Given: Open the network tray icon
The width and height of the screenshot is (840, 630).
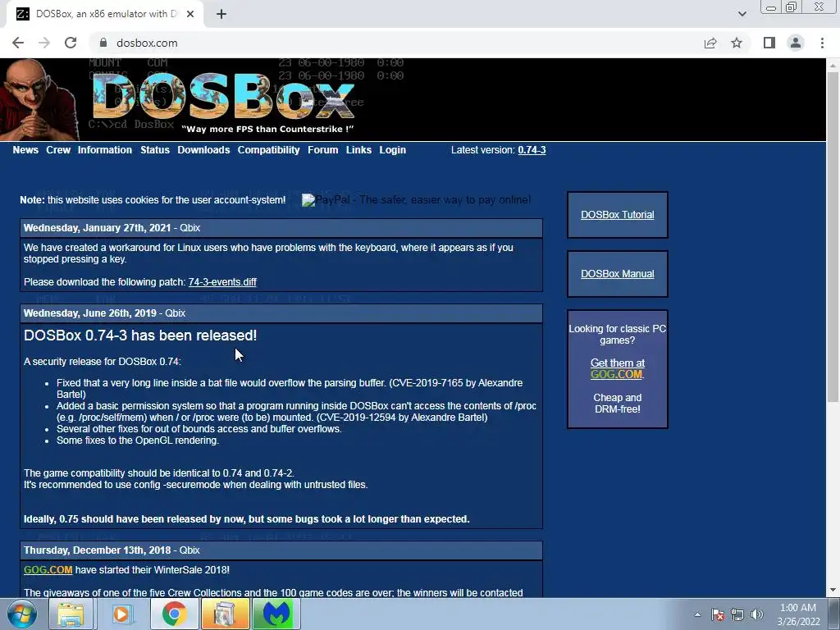Looking at the screenshot, I should (x=737, y=614).
